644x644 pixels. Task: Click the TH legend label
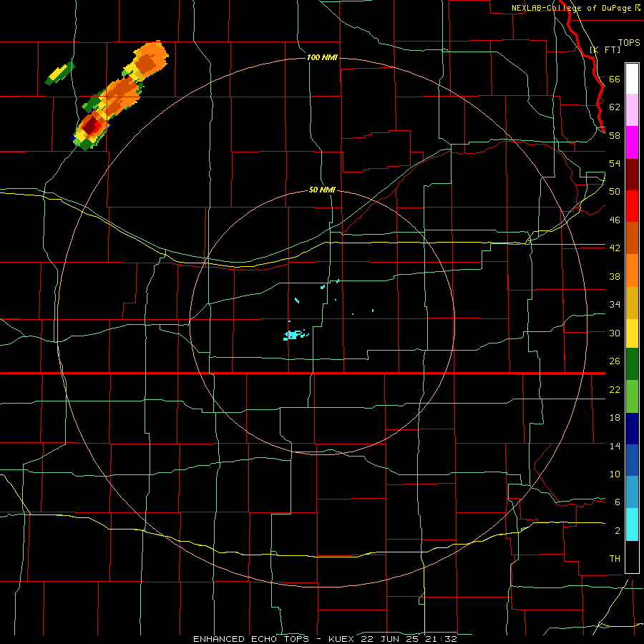pos(615,558)
